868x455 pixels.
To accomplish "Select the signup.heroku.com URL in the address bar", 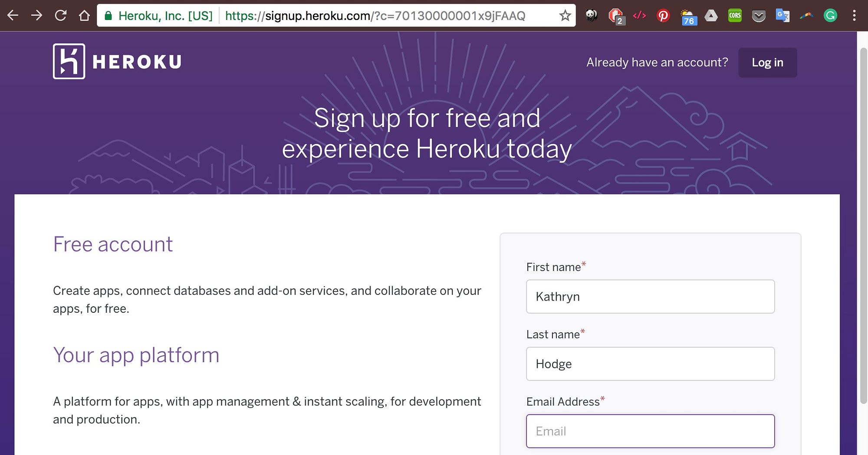I will (x=375, y=16).
